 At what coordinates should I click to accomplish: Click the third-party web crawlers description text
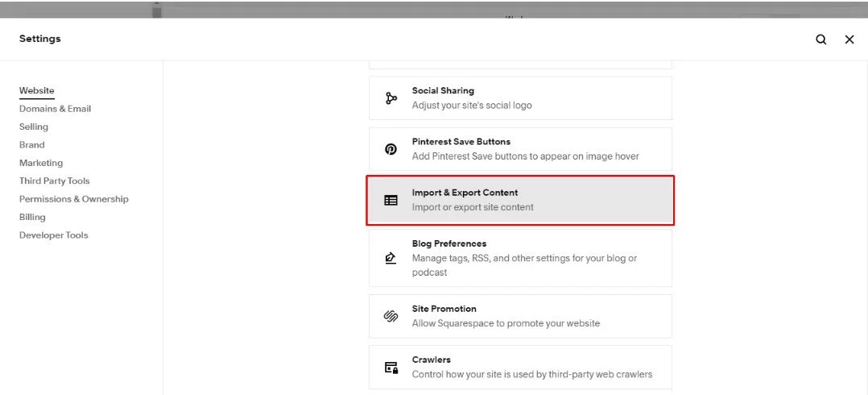532,374
